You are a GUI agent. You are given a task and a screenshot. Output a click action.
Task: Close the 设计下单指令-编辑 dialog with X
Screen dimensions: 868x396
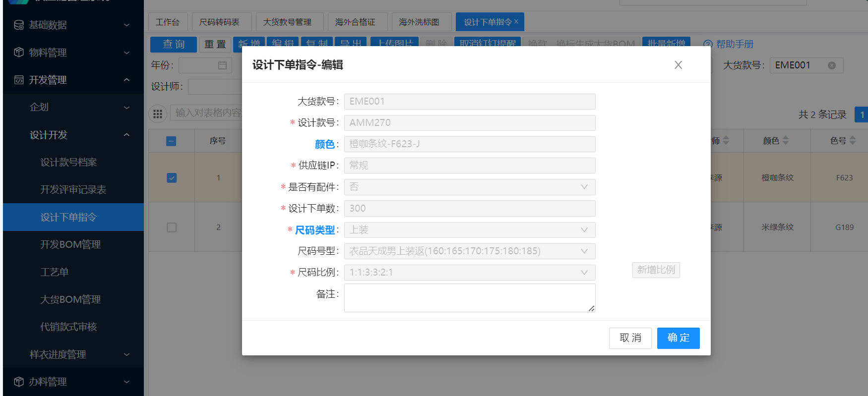pyautogui.click(x=678, y=65)
